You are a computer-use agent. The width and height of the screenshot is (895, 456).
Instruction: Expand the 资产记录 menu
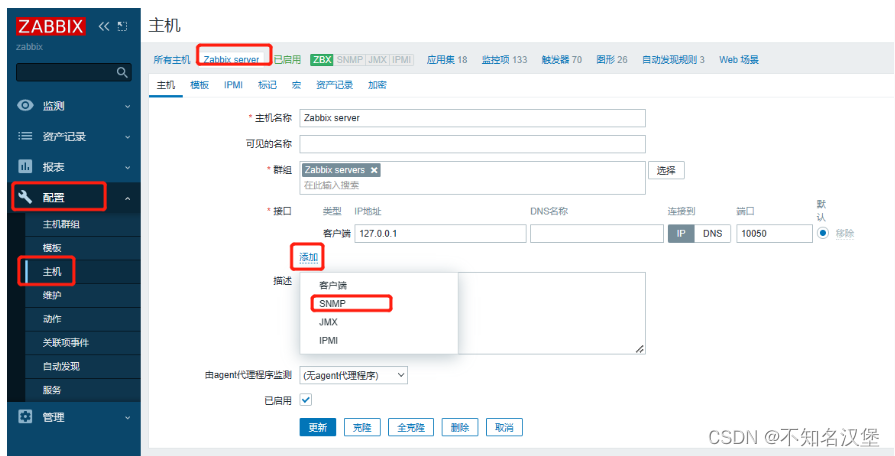click(127, 137)
